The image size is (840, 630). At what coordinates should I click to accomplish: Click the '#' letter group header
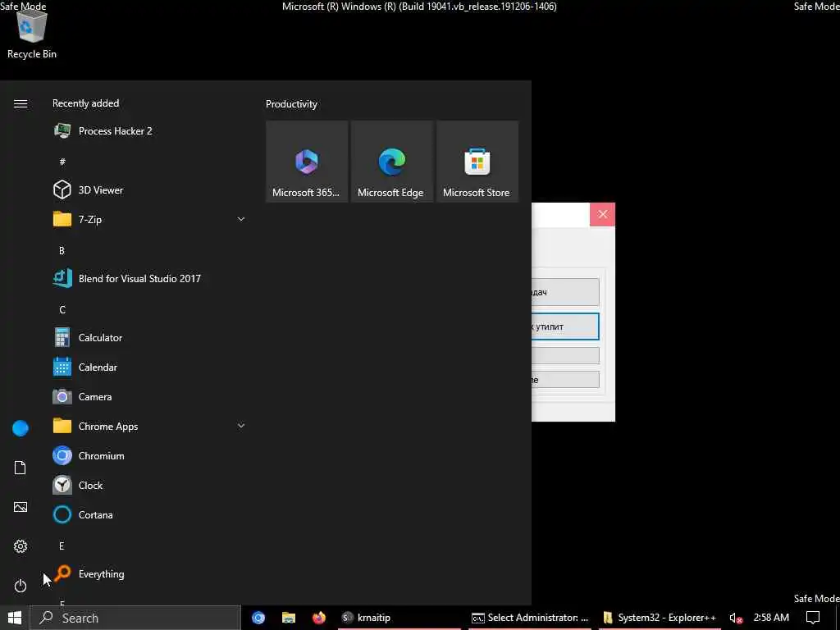[62, 162]
